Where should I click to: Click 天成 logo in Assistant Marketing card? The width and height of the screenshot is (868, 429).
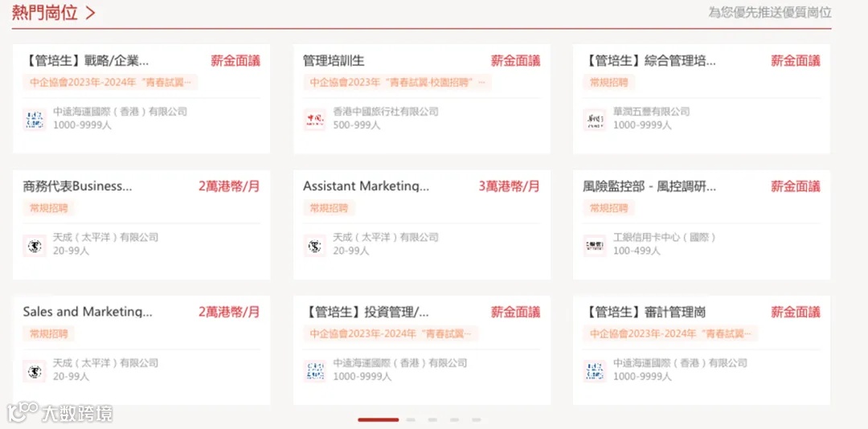pos(314,245)
